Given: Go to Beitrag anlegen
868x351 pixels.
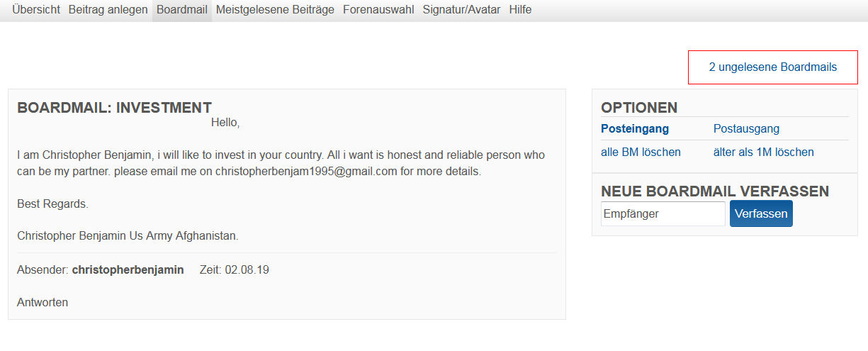Looking at the screenshot, I should (108, 10).
